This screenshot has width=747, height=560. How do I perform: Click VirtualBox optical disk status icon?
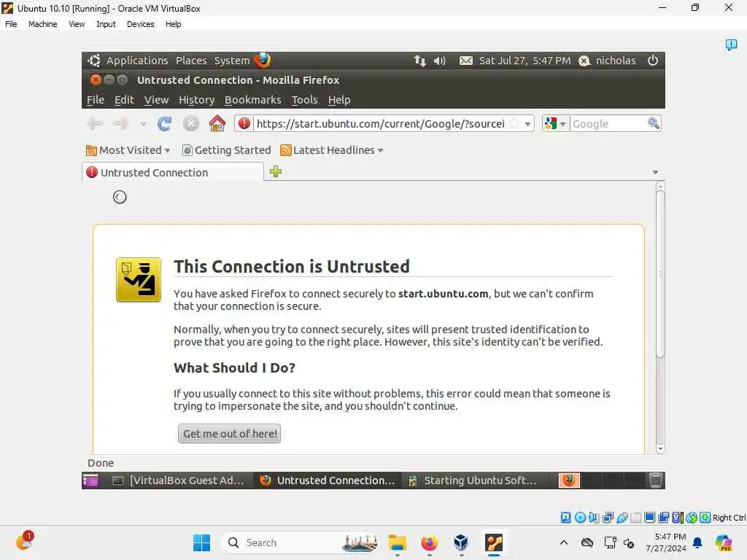(580, 518)
